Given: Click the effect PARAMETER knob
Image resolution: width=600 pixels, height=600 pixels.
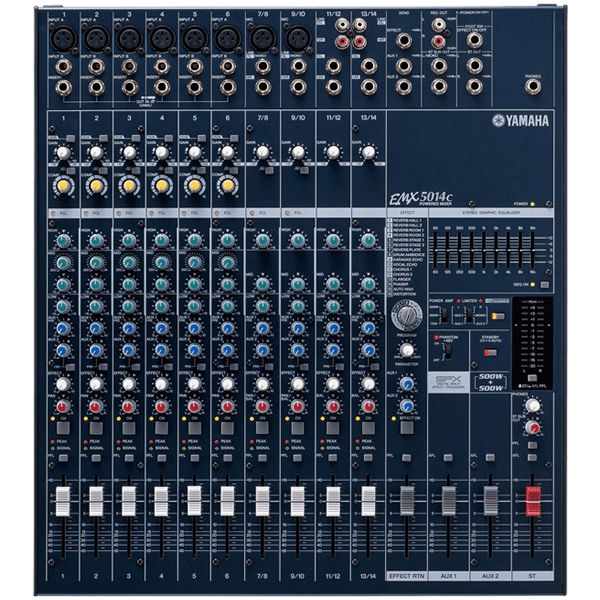Looking at the screenshot, I should click(x=407, y=350).
